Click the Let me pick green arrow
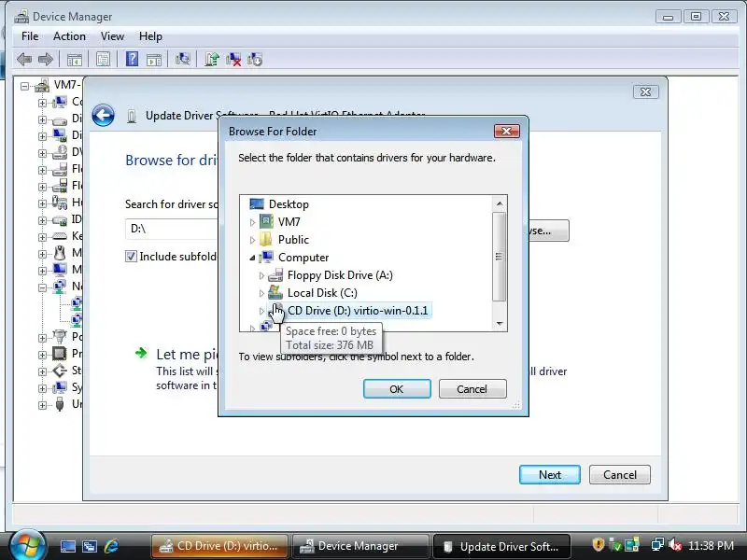The width and height of the screenshot is (747, 560). 141,353
